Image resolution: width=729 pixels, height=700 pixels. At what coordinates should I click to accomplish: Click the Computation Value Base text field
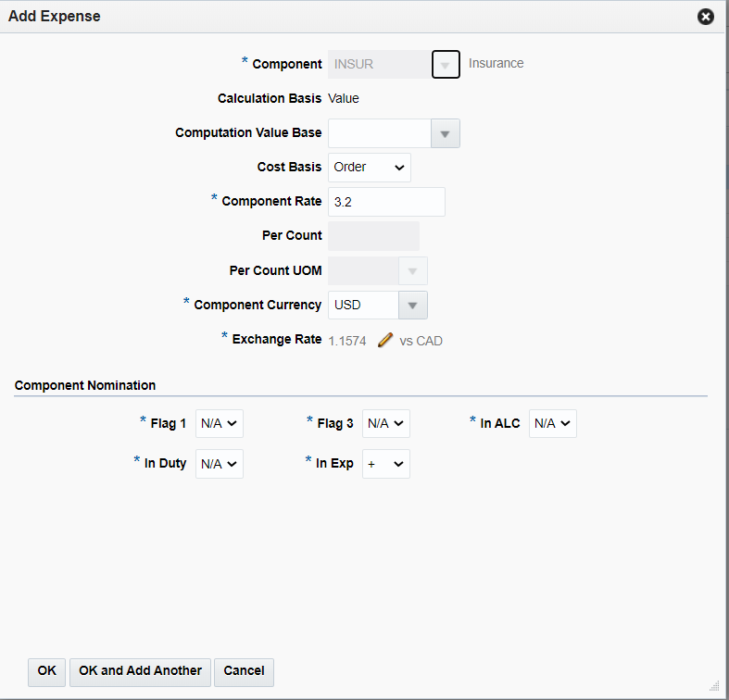(380, 134)
